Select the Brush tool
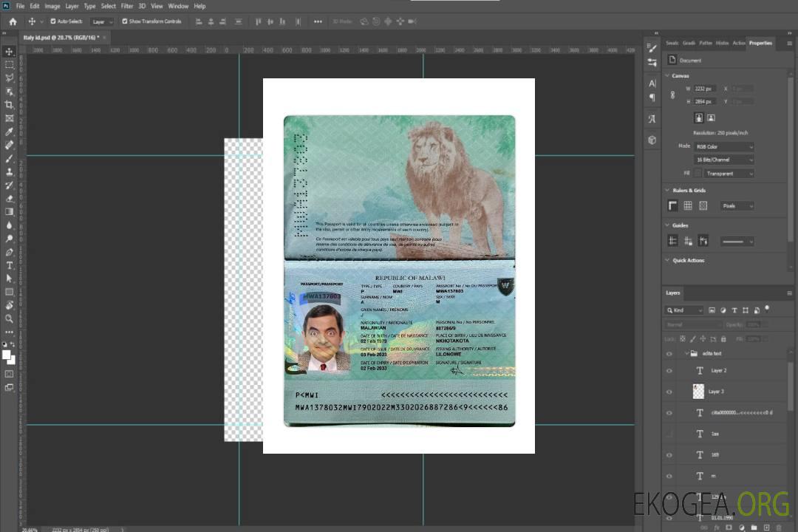Viewport: 798px width, 532px height. click(9, 158)
